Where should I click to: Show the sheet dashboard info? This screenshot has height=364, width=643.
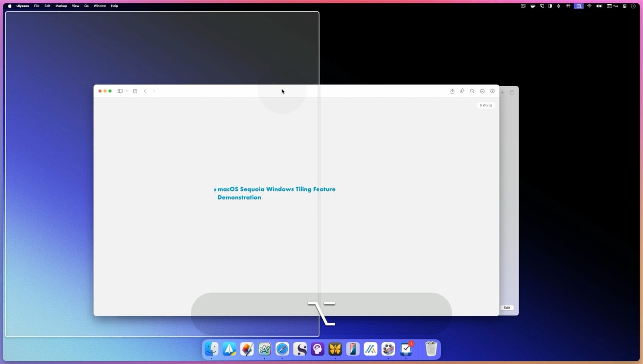(x=492, y=91)
